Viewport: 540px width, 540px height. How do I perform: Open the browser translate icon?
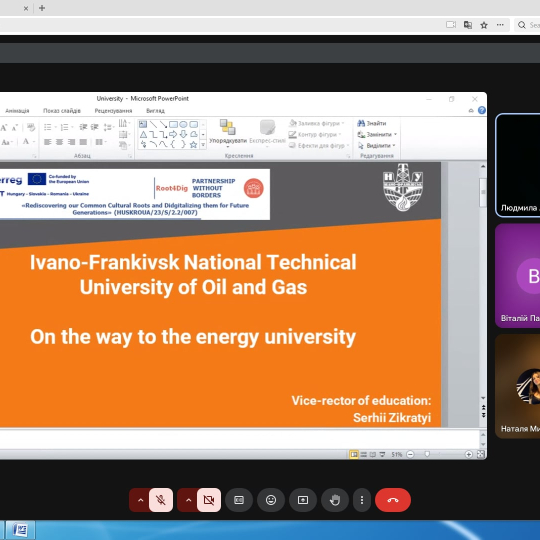tap(468, 25)
